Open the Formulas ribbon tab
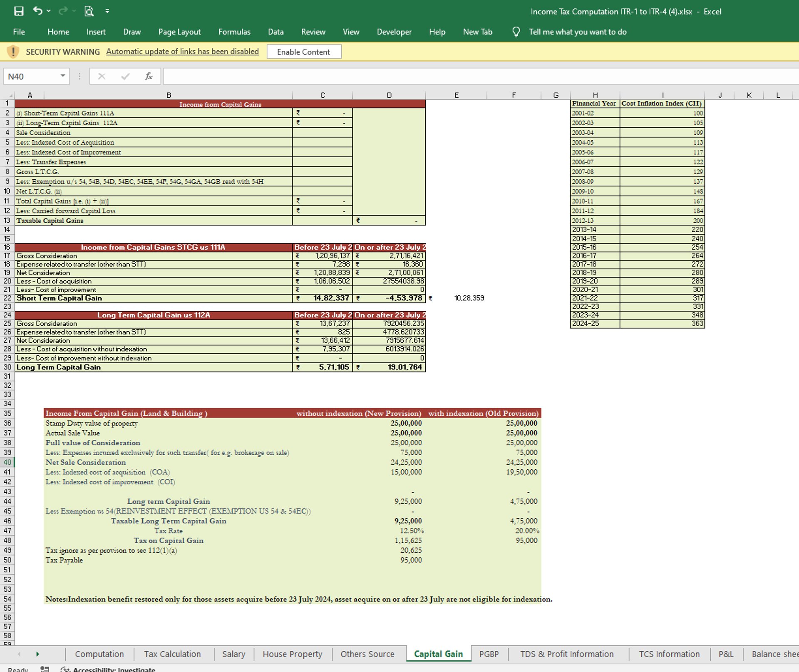The height and width of the screenshot is (672, 799). [234, 32]
